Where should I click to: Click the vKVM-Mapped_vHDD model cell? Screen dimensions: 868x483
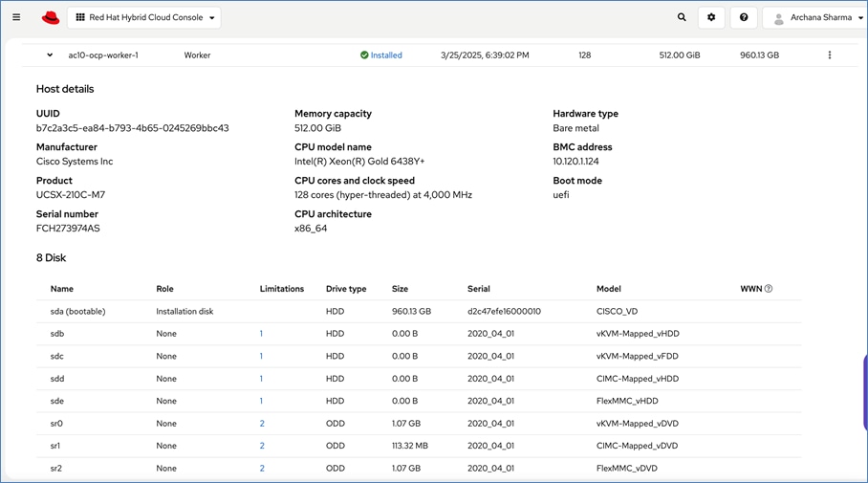[638, 334]
